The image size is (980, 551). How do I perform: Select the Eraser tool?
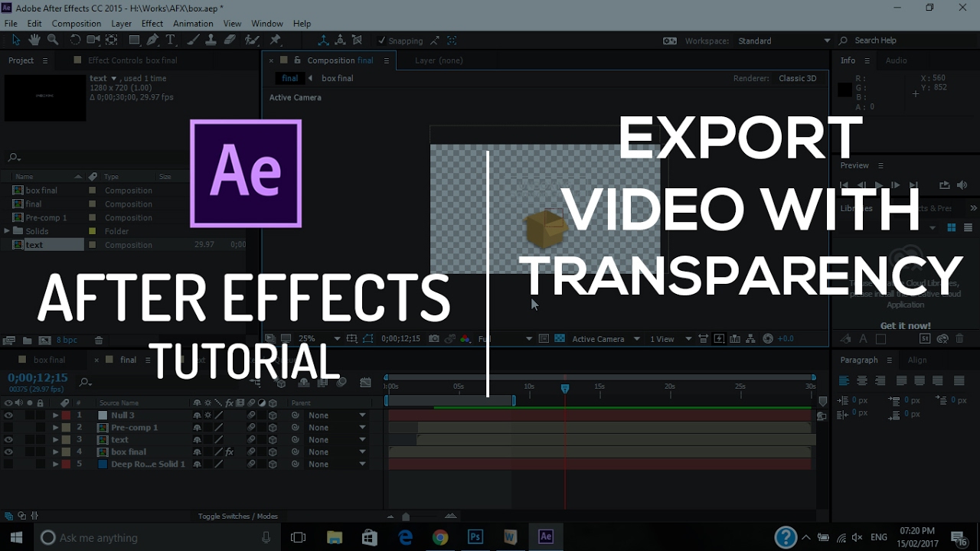pyautogui.click(x=230, y=41)
